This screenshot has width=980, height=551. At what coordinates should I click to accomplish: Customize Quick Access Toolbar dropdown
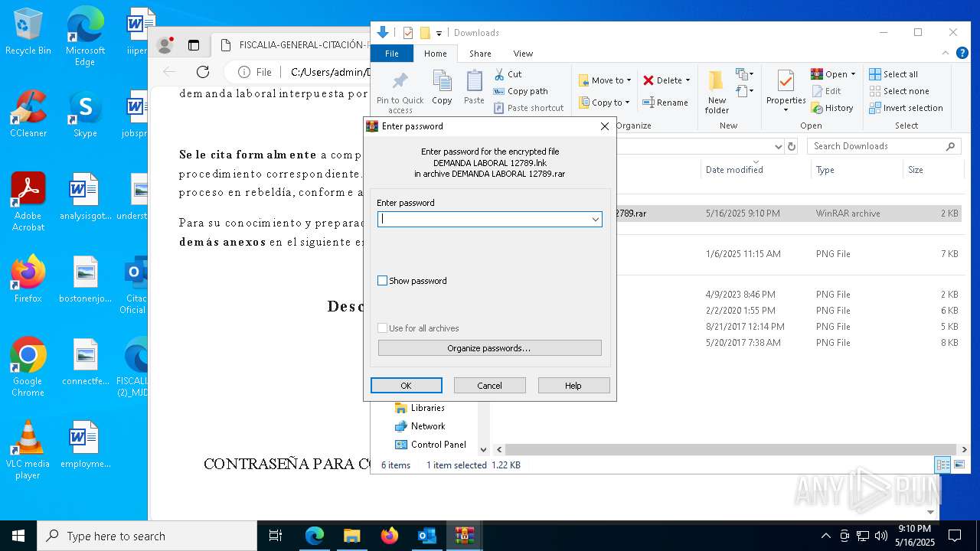(439, 33)
